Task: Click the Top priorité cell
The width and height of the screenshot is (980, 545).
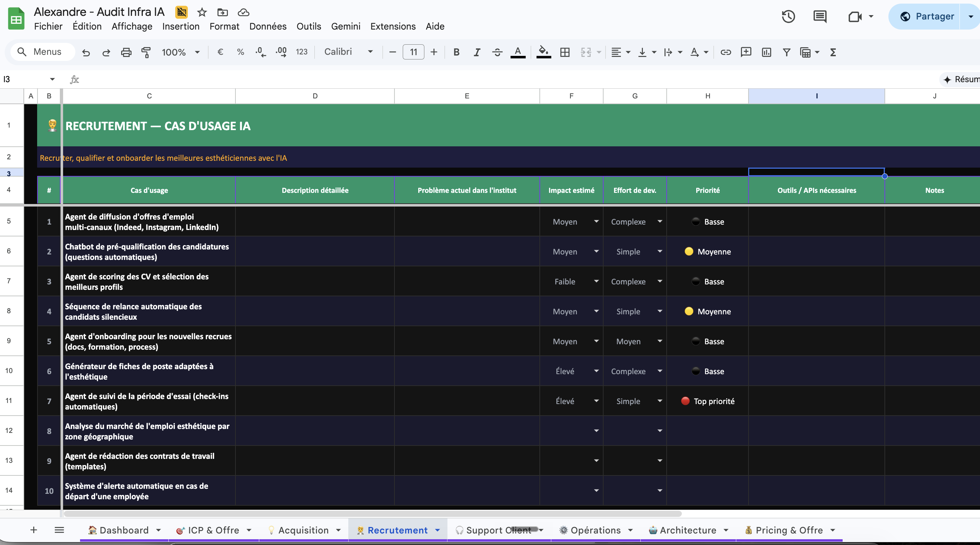Action: [707, 401]
